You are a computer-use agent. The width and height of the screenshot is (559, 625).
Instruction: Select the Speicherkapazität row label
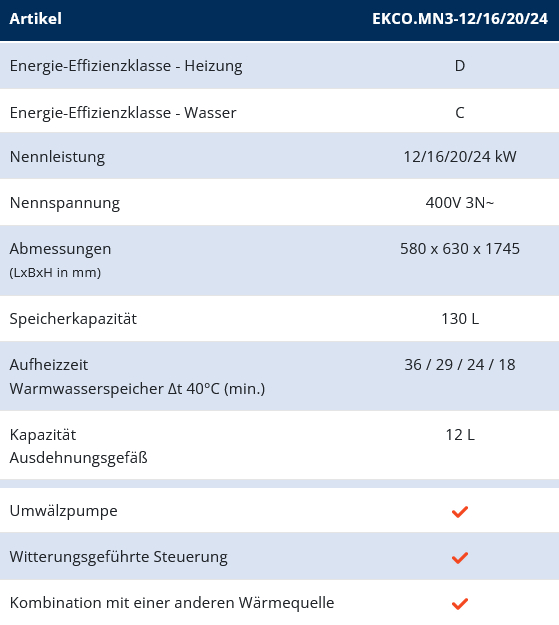click(73, 319)
